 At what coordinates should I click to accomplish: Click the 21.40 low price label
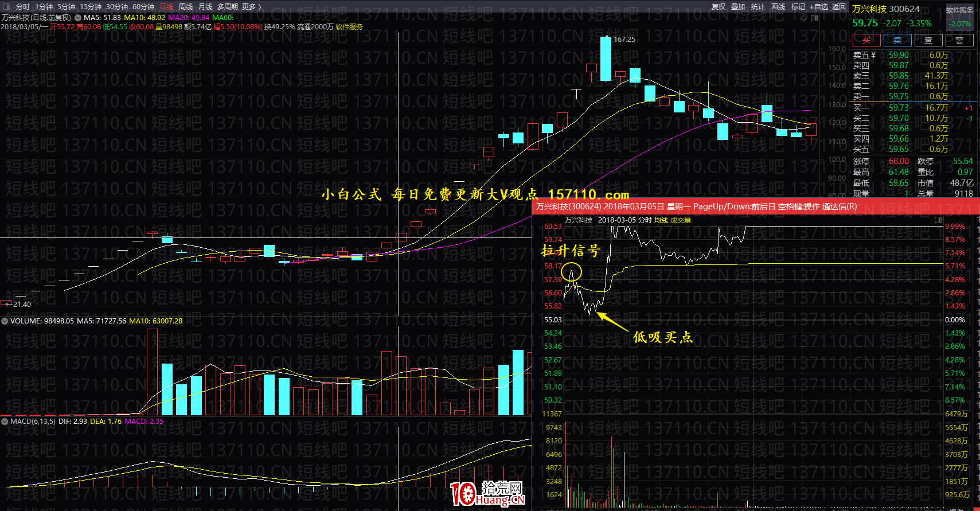click(22, 305)
